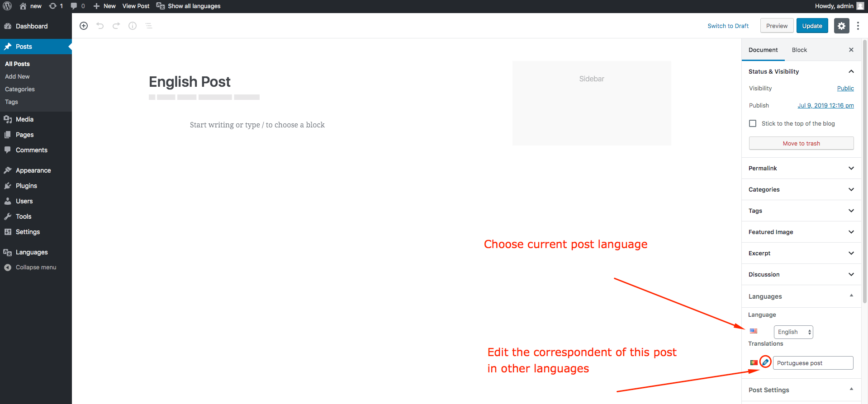Open the English language dropdown
The height and width of the screenshot is (404, 868).
click(x=793, y=332)
